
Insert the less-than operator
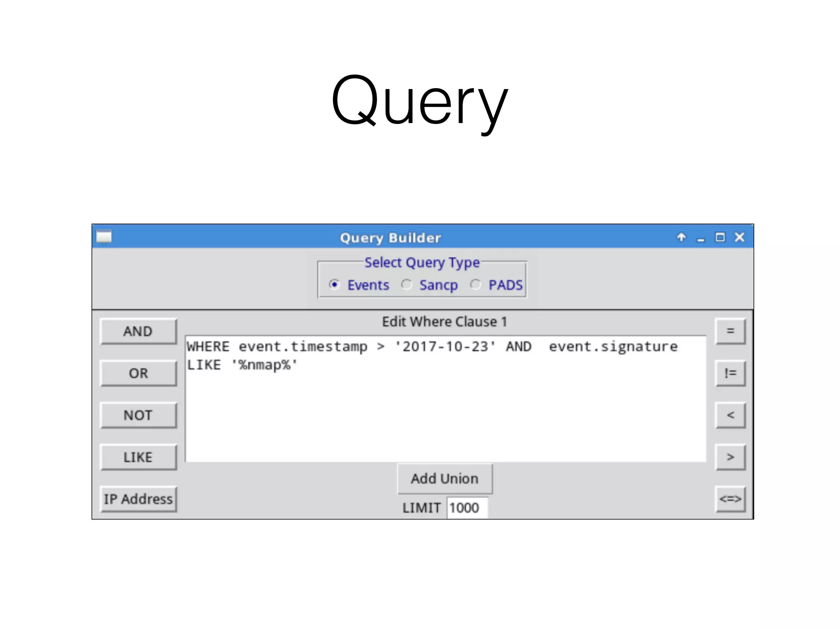[x=730, y=415]
